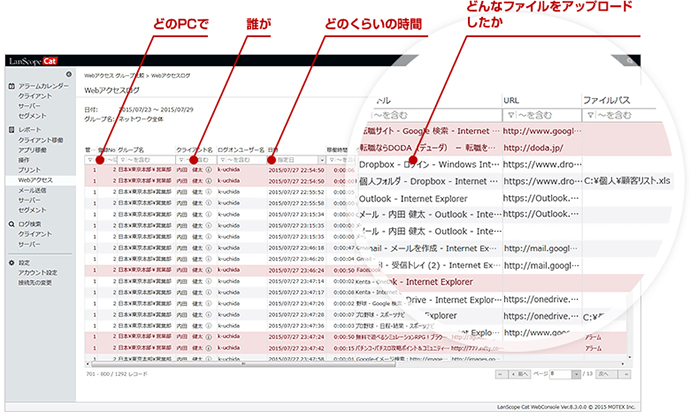Viewport: 690px width, 419px height.
Task: Click the 設定 gear icon
Action: (11, 263)
